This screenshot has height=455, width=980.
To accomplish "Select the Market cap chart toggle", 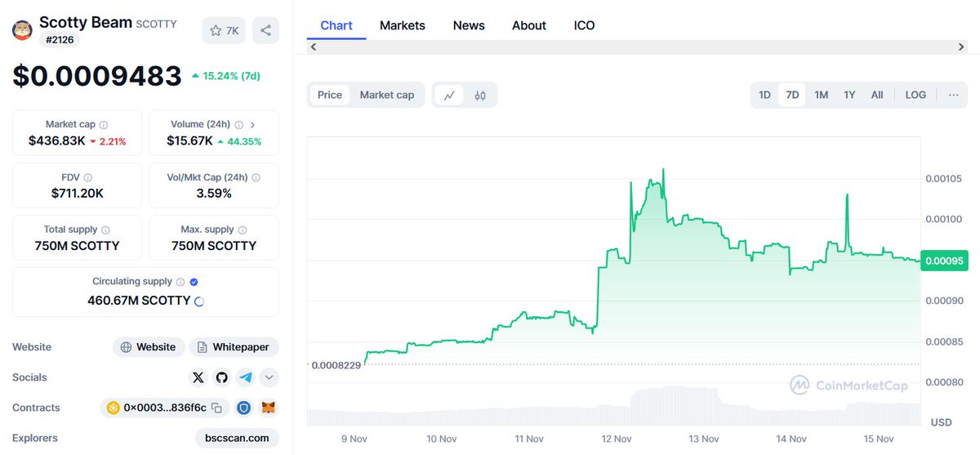I will click(387, 95).
